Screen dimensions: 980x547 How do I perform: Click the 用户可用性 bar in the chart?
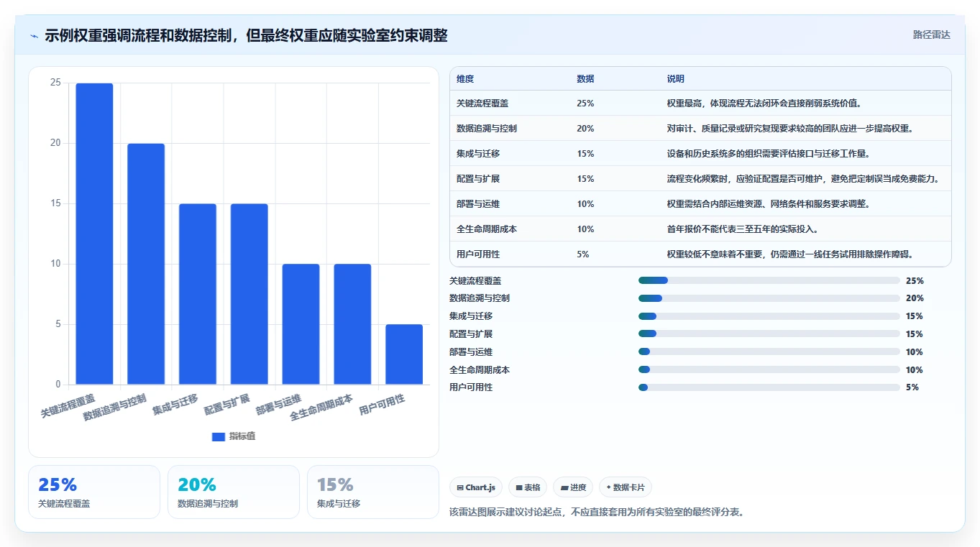click(404, 354)
